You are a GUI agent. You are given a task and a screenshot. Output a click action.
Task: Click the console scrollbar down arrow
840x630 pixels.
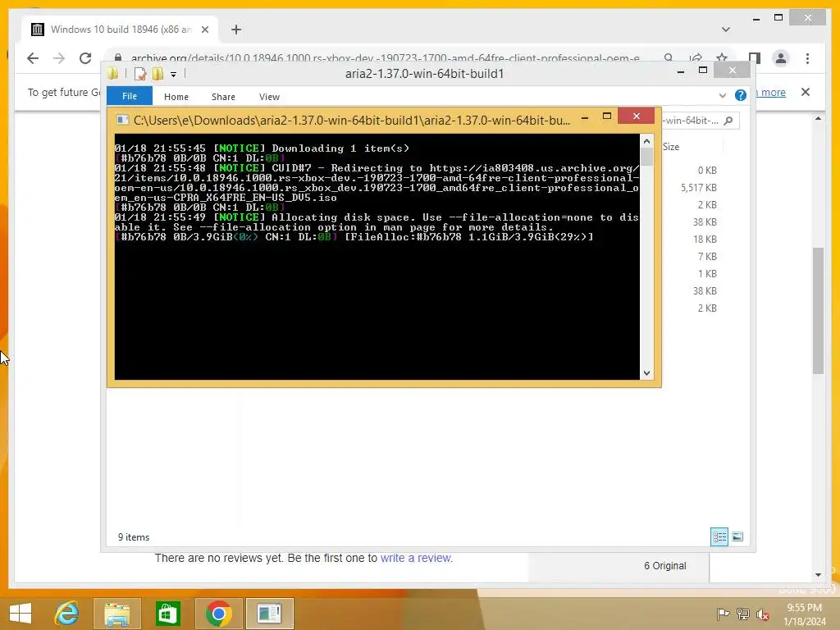click(646, 373)
